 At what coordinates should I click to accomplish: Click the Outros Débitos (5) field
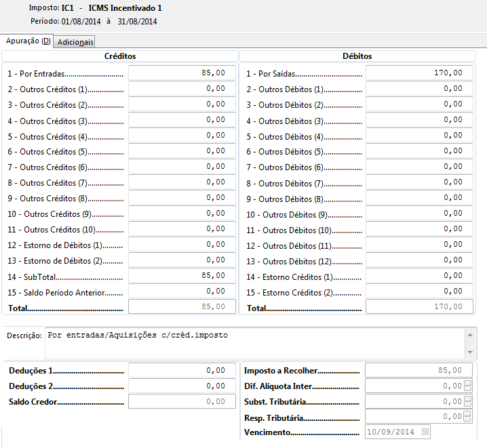coord(419,150)
